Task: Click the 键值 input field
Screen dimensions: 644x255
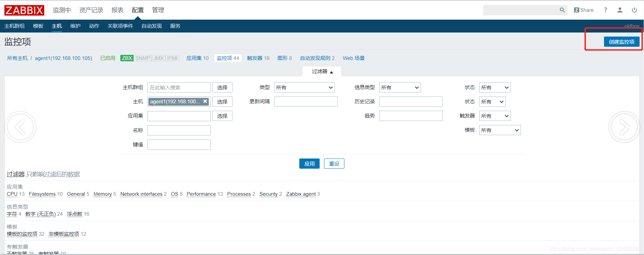Action: point(179,145)
